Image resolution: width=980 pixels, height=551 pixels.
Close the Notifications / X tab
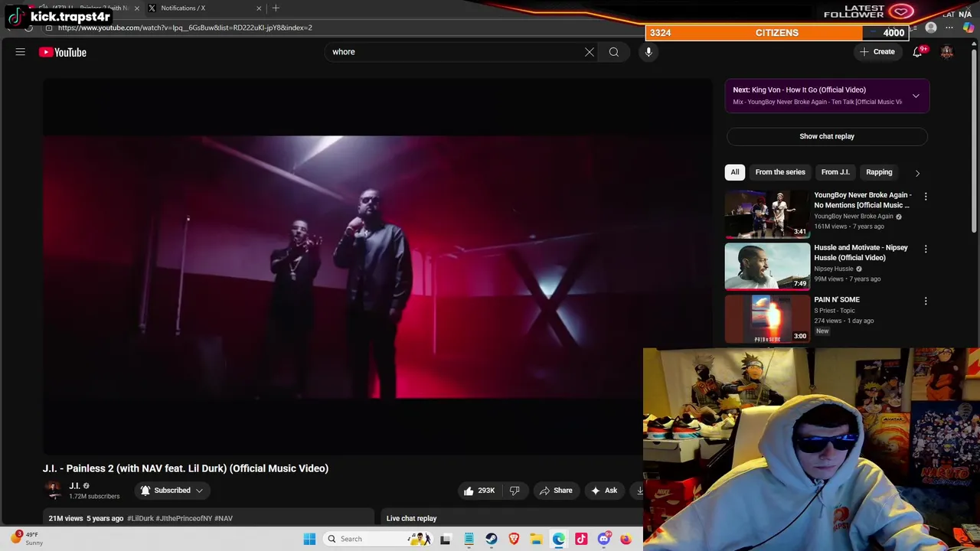pyautogui.click(x=259, y=8)
